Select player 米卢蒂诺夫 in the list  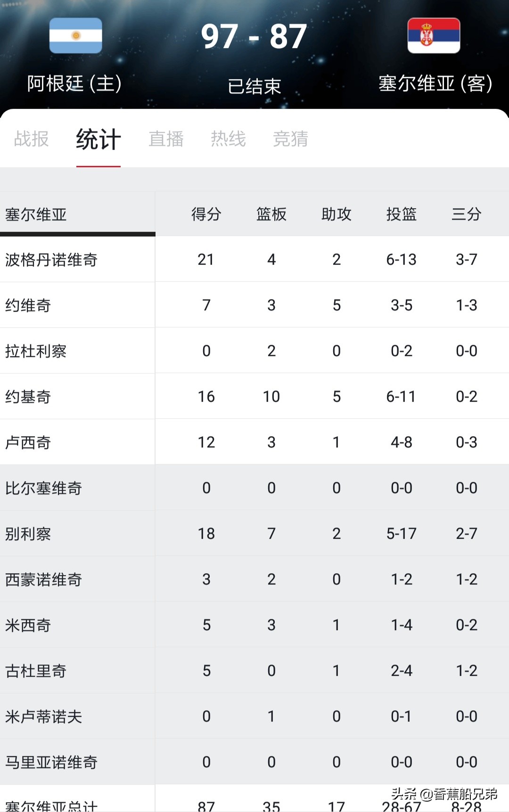pyautogui.click(x=254, y=716)
